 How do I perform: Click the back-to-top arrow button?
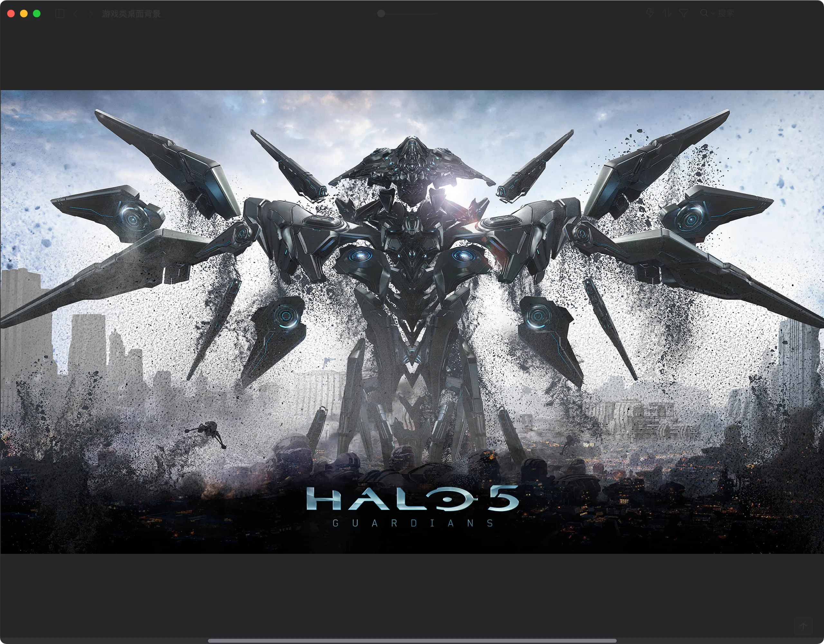803,626
